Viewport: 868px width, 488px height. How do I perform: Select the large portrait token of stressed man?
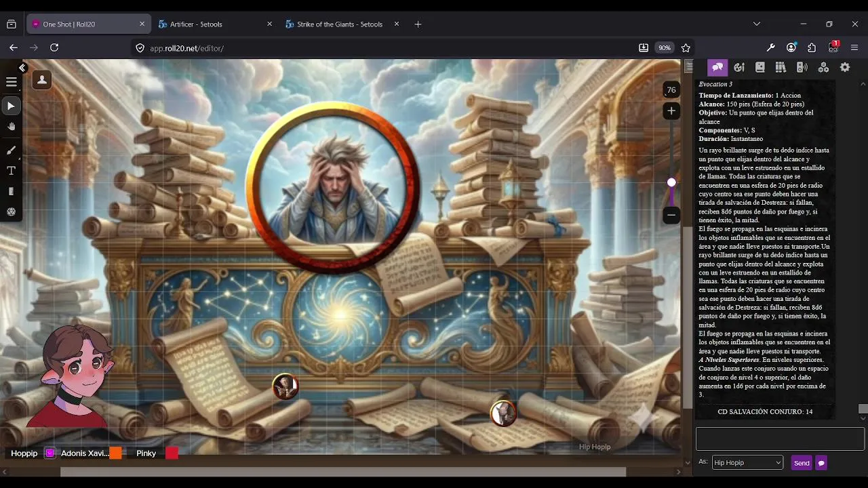pyautogui.click(x=332, y=188)
